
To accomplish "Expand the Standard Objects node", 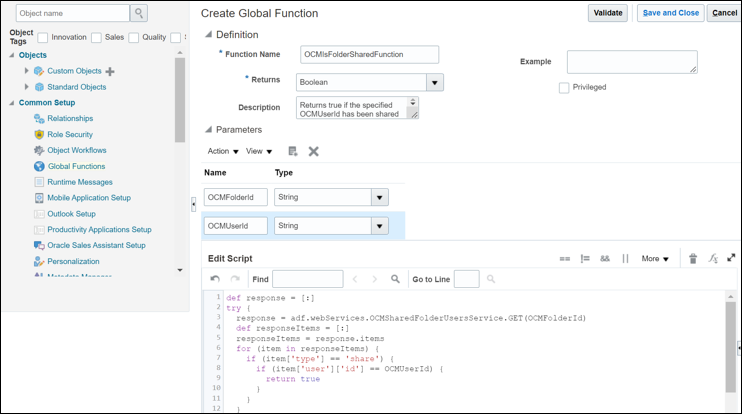I will 26,87.
